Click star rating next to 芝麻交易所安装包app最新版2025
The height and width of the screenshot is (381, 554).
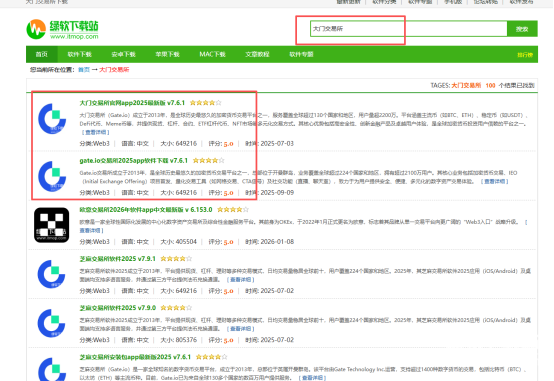tap(211, 357)
